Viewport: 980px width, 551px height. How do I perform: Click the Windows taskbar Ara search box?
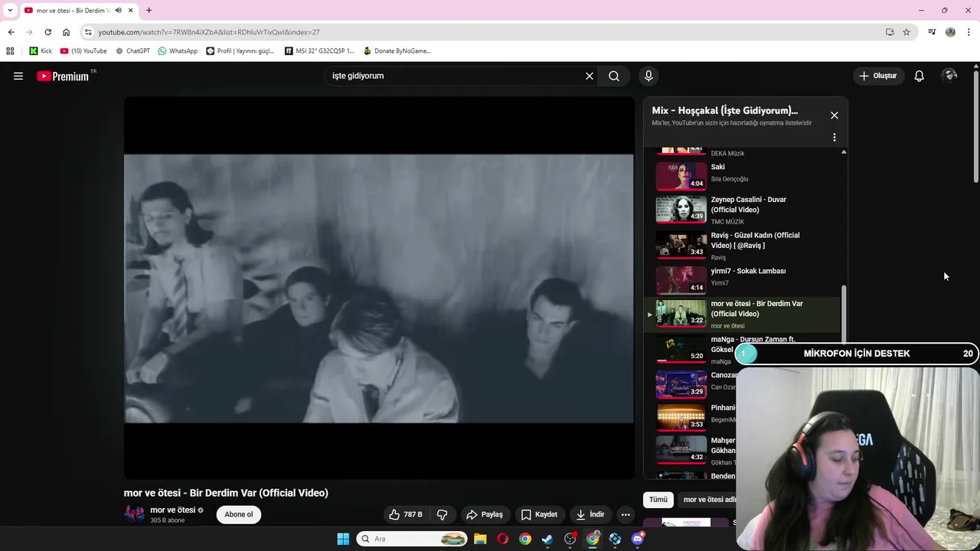[412, 539]
